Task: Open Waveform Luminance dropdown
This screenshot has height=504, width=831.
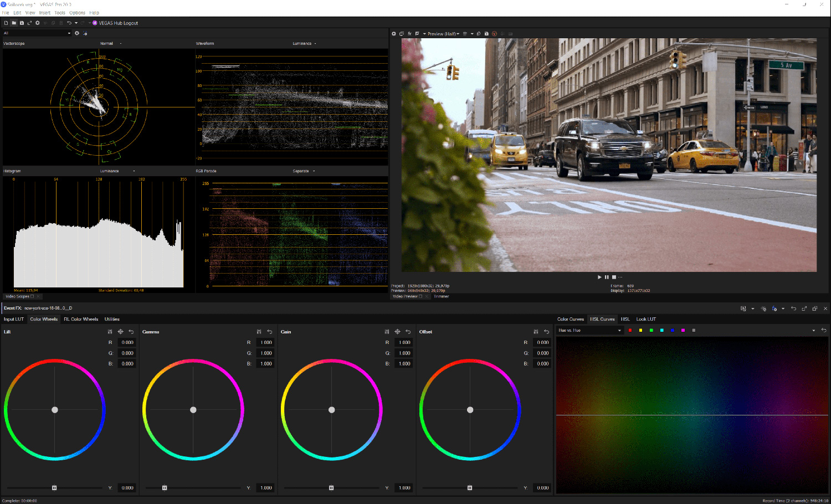Action: coord(305,43)
